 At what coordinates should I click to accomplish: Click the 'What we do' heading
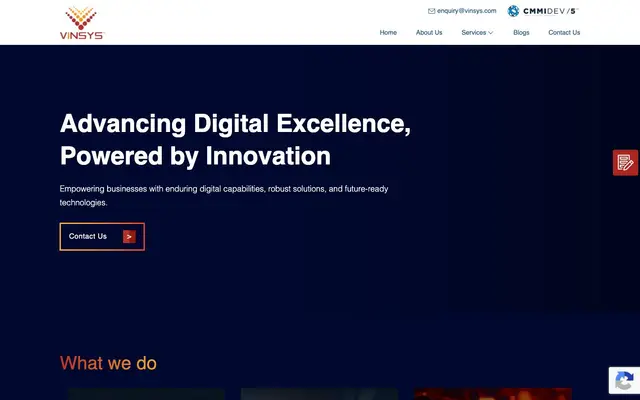(x=108, y=363)
